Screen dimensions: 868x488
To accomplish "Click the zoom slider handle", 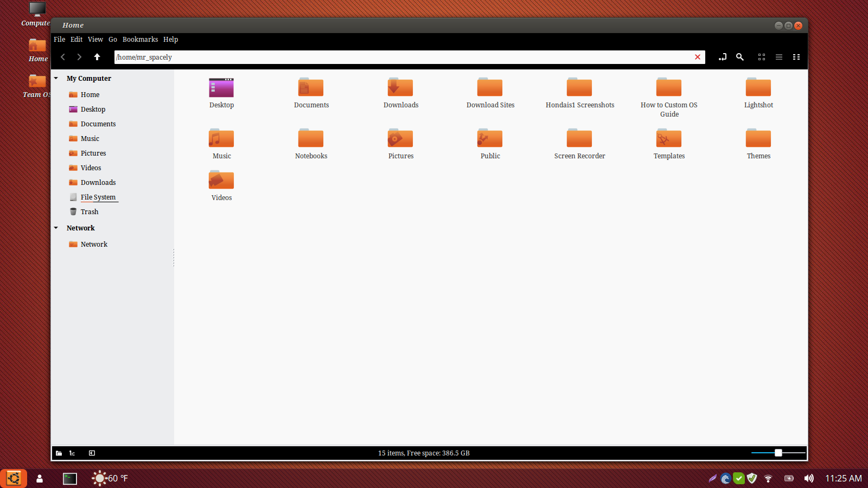I will pos(778,453).
